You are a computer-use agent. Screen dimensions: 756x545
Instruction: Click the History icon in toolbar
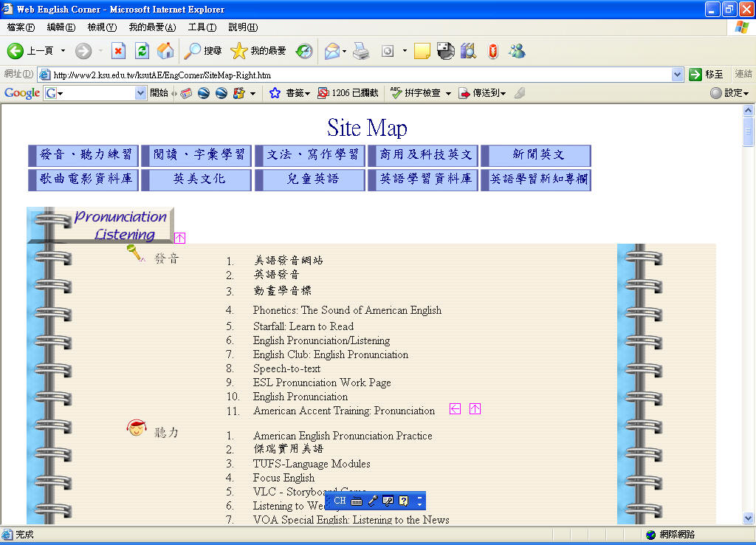[x=304, y=51]
